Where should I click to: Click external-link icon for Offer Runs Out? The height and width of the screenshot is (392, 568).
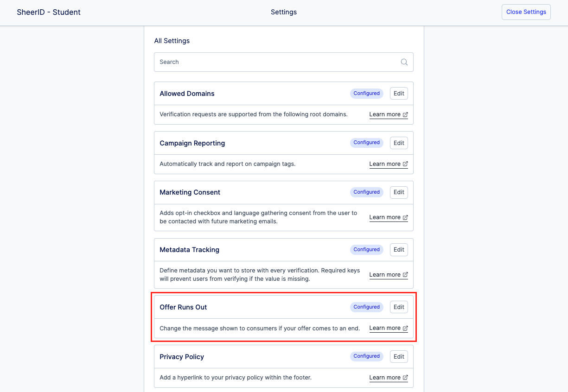pos(405,328)
